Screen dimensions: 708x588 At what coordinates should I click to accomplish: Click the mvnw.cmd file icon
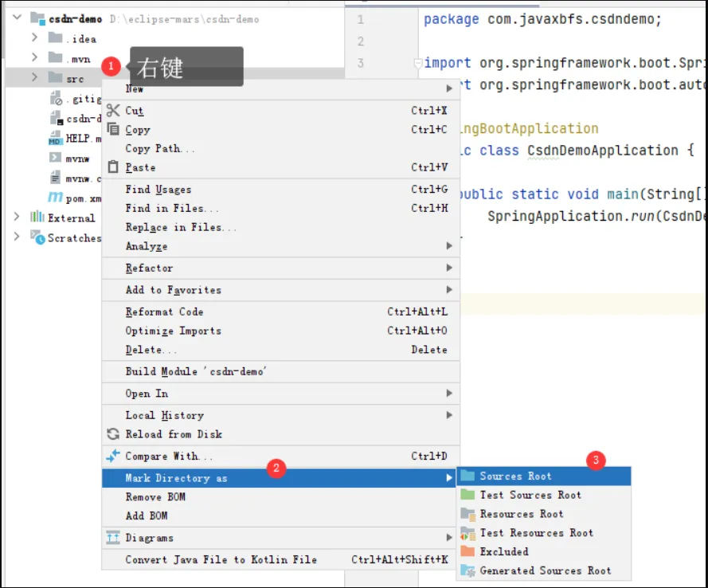tap(55, 178)
